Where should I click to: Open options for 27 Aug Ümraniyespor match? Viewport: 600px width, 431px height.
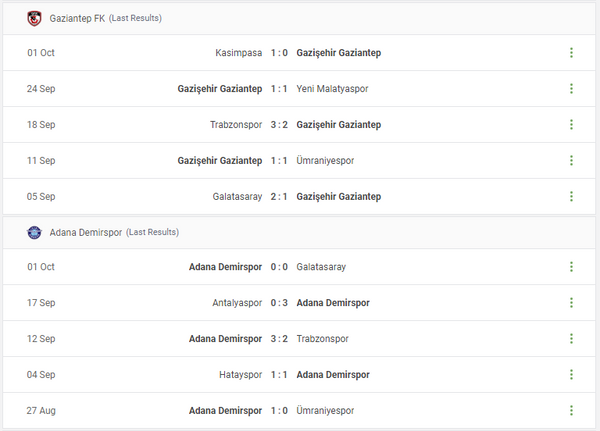571,411
